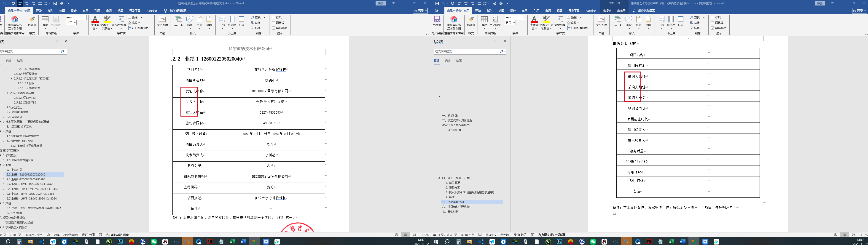
Task: Enable 标尺 ruler checkbox in right window
Action: [x=713, y=18]
